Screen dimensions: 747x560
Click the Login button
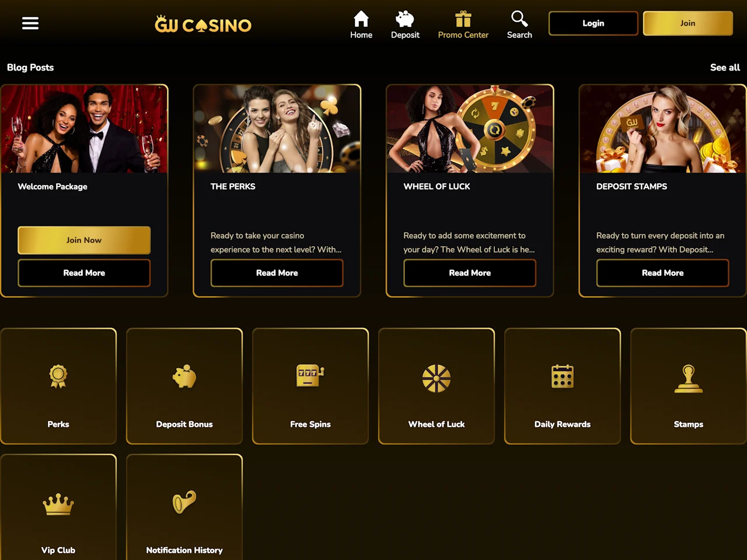[x=594, y=23]
